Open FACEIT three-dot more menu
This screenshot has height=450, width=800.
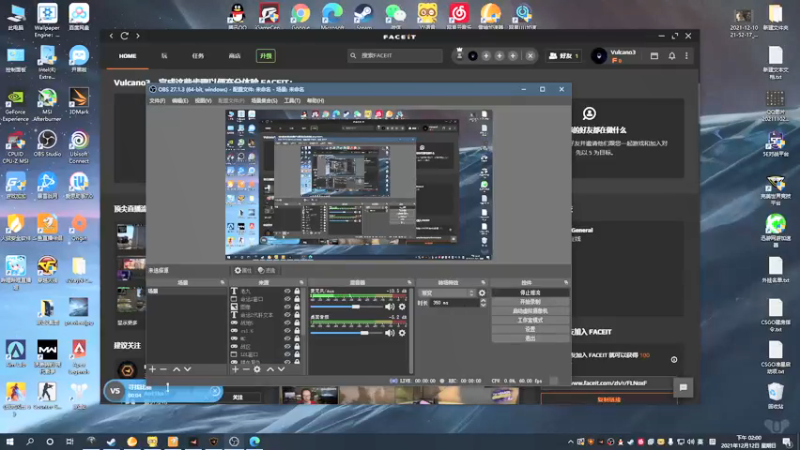coord(687,56)
